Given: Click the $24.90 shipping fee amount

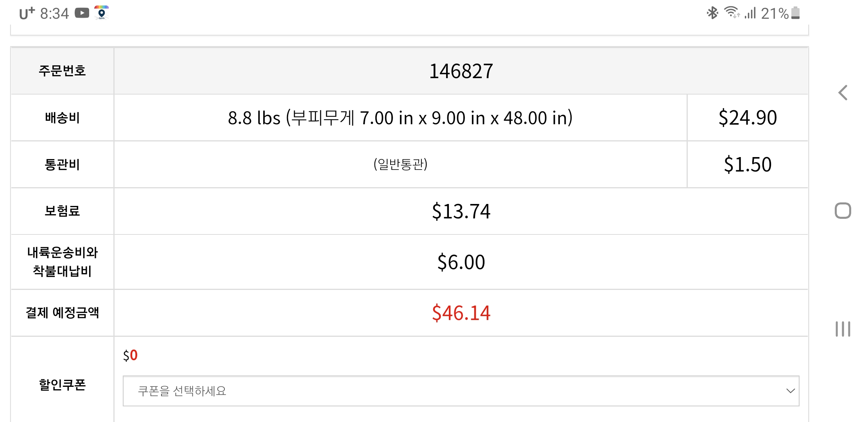Looking at the screenshot, I should coord(747,118).
